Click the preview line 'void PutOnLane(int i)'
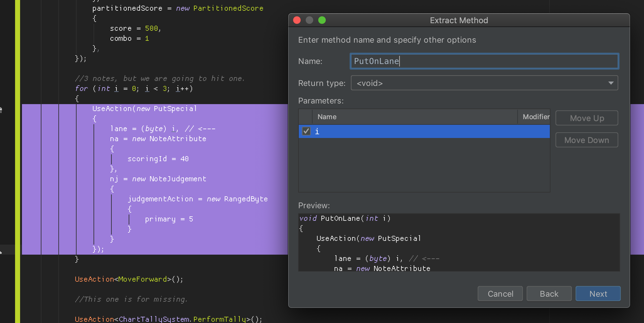This screenshot has height=323, width=644. tap(345, 219)
